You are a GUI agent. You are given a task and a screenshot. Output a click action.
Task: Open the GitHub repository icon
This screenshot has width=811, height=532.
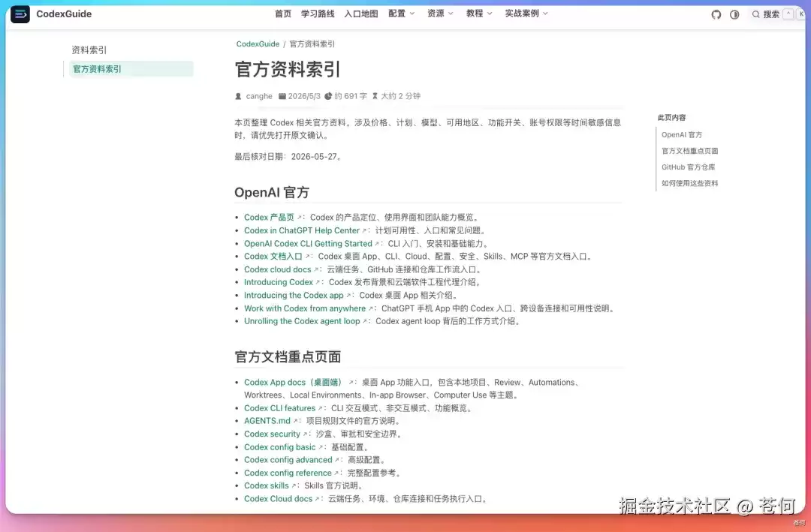coord(716,14)
